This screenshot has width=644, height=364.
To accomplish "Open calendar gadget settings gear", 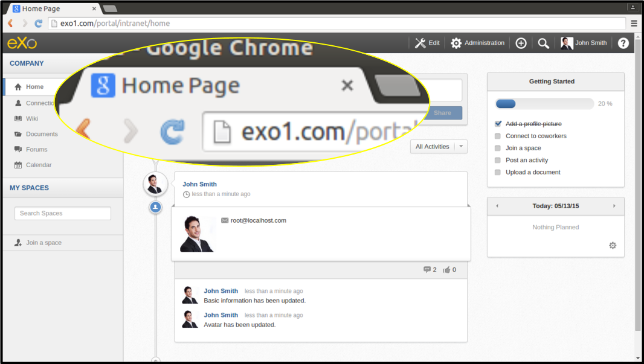I will coord(613,246).
